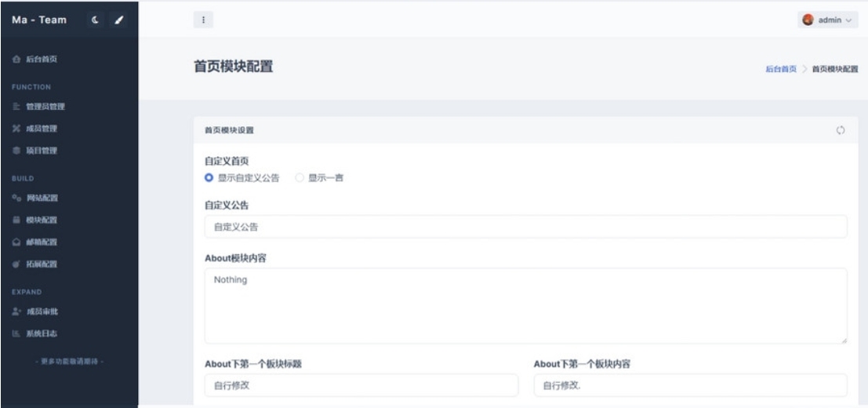868x408 pixels.
Task: Open the 系统日志 menu item
Action: coord(43,333)
